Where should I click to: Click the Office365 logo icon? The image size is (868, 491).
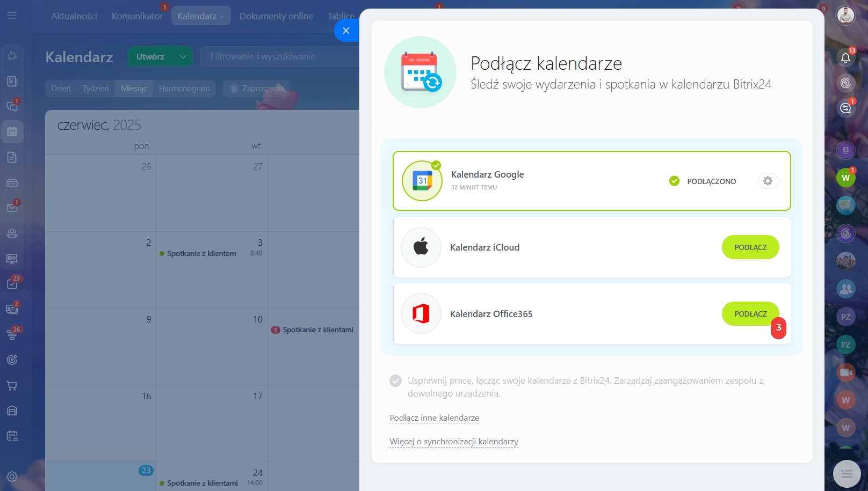click(x=421, y=314)
